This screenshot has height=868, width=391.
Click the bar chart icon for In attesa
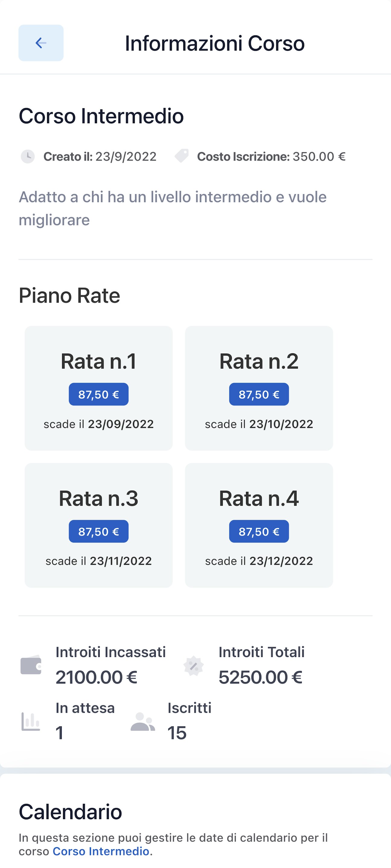31,722
